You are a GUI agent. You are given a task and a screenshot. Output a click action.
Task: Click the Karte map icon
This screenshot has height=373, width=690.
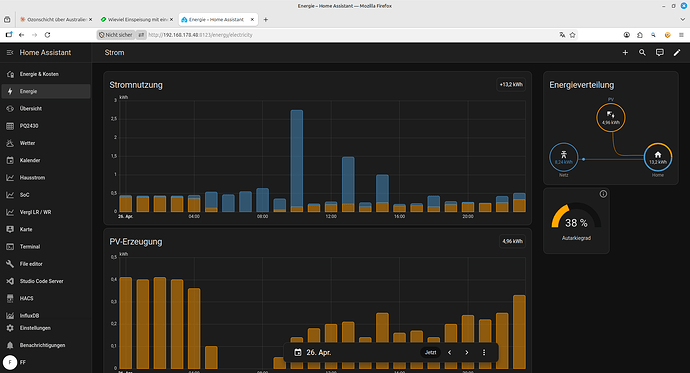pos(10,229)
